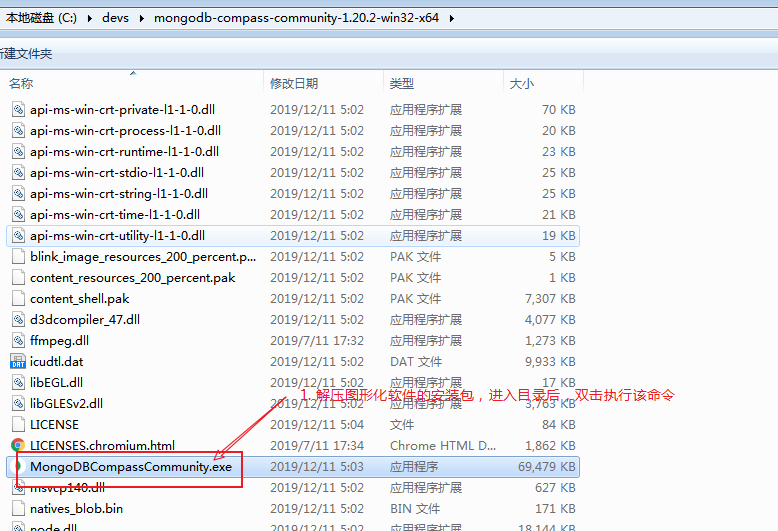778x531 pixels.
Task: Sort by the 名称 column header
Action: point(134,83)
